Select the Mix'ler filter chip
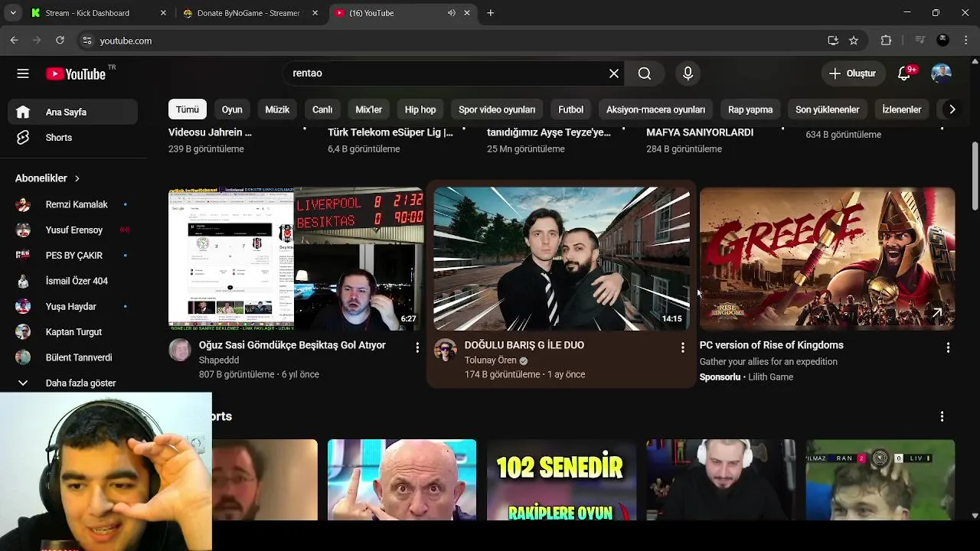 (x=368, y=109)
